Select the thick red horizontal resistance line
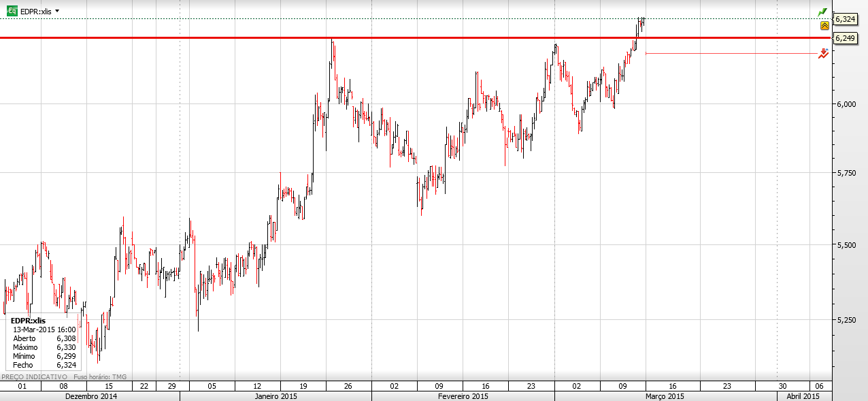This screenshot has width=868, height=401. tap(415, 37)
